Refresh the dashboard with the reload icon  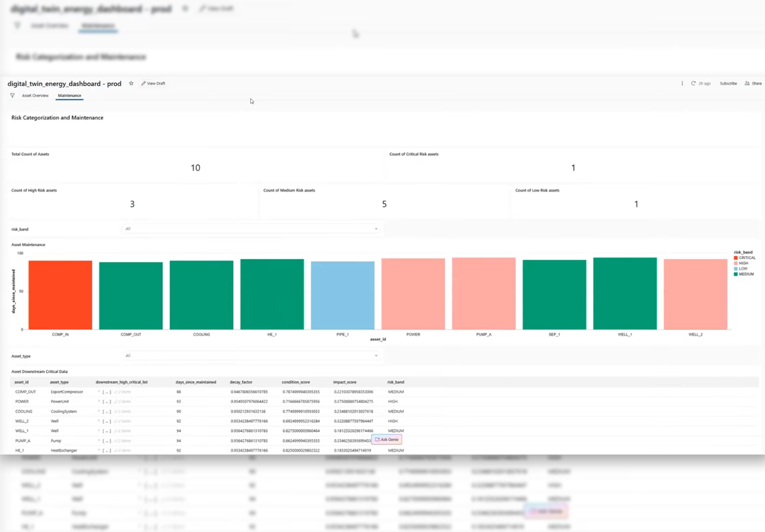point(693,84)
